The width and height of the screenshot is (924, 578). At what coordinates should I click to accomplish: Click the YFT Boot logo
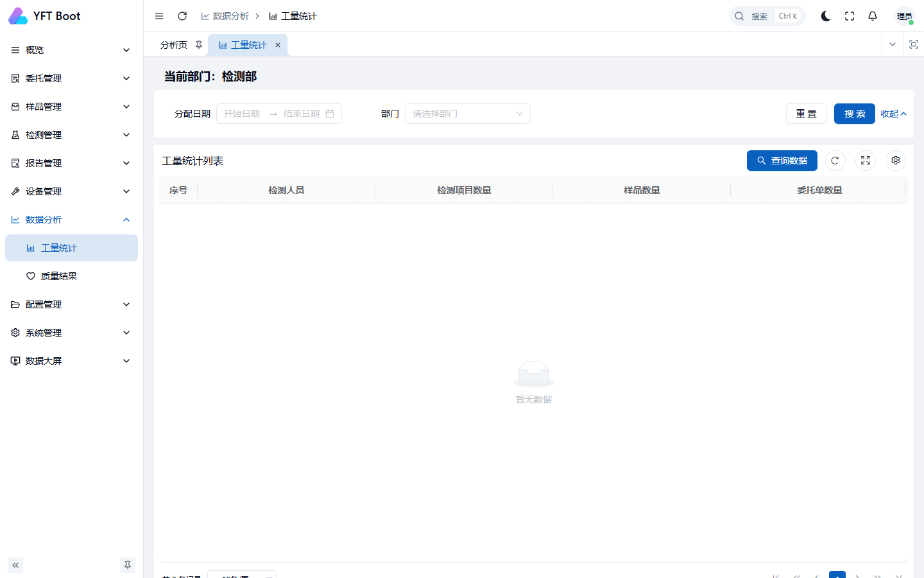coord(44,16)
